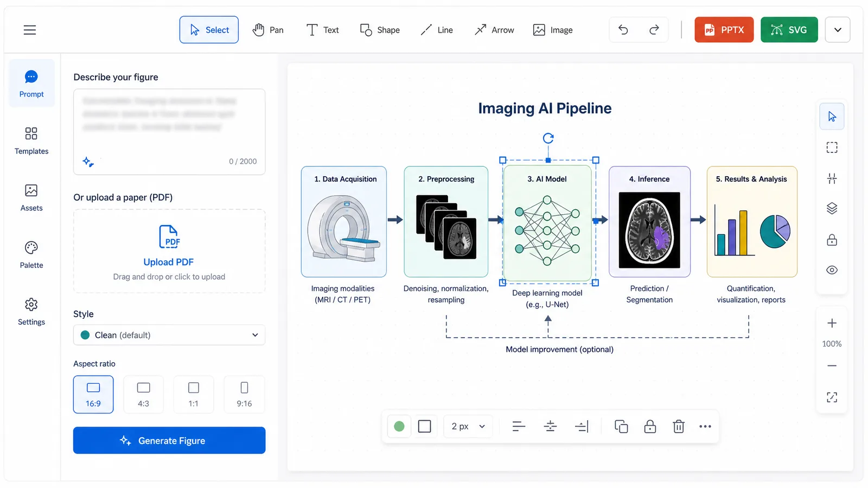Select the 16:9 aspect ratio
This screenshot has height=488, width=868.
coord(93,394)
